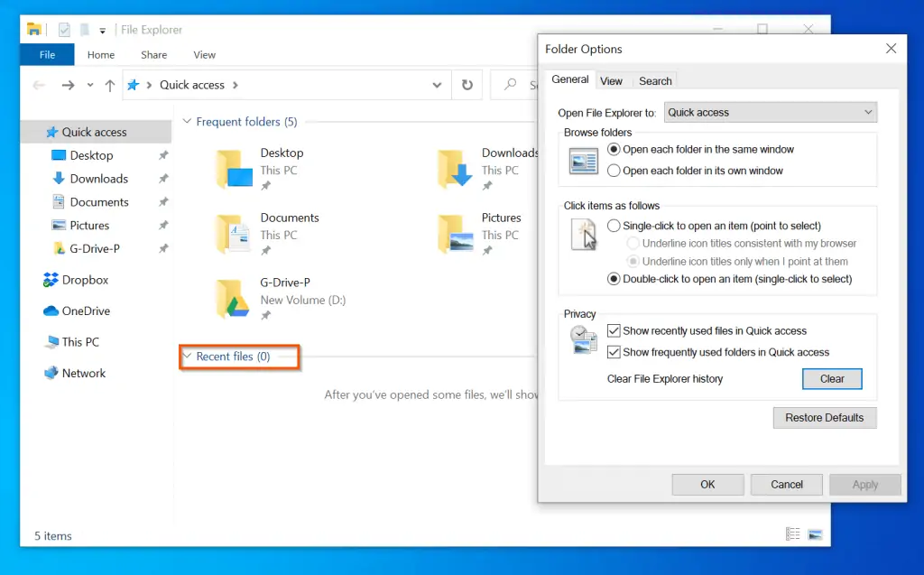Click the Clear button for Explorer history
The image size is (924, 575).
click(x=831, y=379)
